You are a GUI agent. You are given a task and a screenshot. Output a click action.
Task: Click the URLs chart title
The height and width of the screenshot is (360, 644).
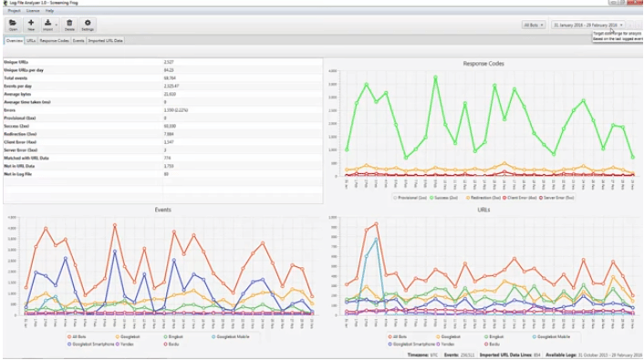pyautogui.click(x=483, y=210)
